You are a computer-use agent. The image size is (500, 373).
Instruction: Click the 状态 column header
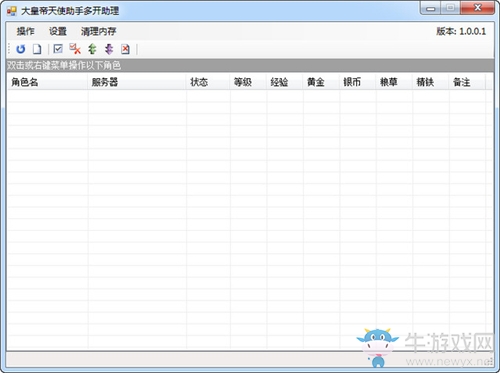pos(208,82)
